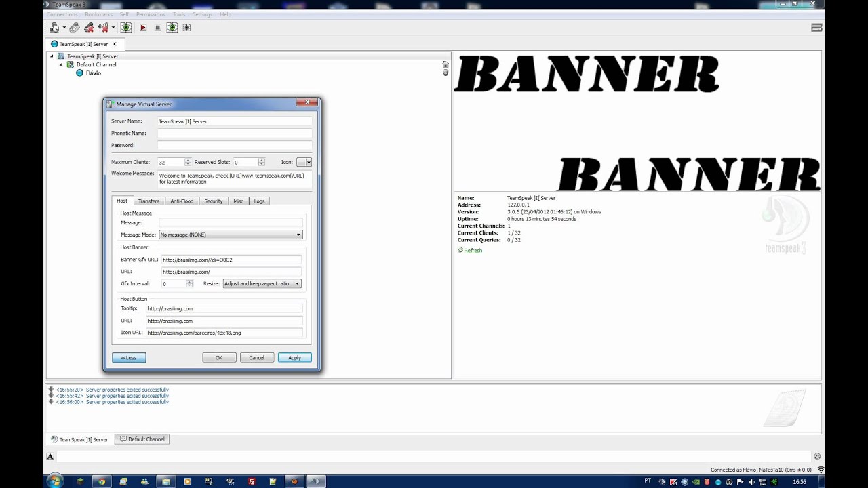Click the last toolbar icon after the eye
Image resolution: width=868 pixels, height=488 pixels.
tap(186, 28)
